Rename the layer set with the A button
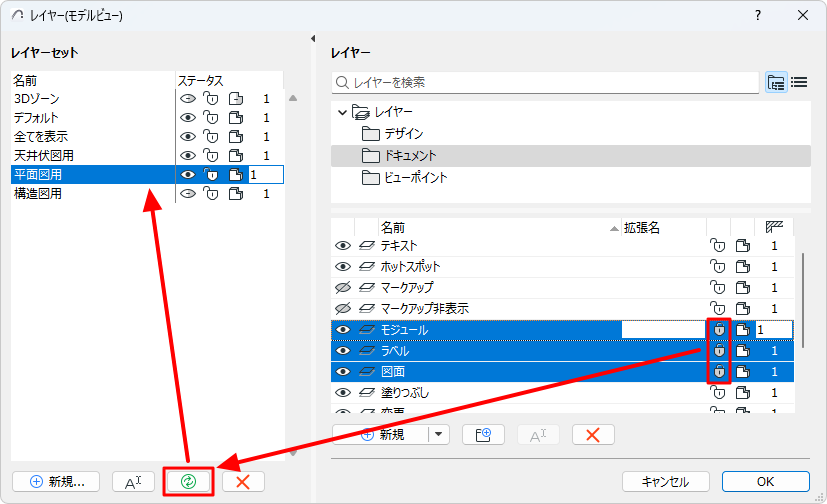The height and width of the screenshot is (504, 827). pyautogui.click(x=133, y=481)
